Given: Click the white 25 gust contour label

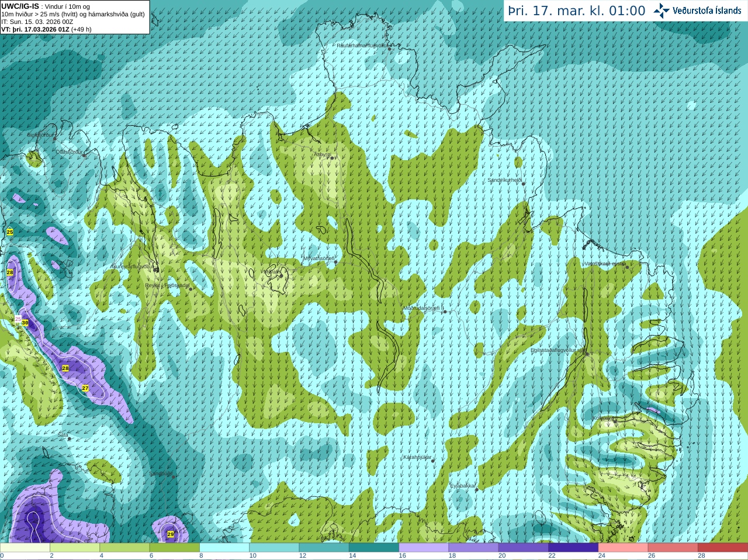Looking at the screenshot, I should [x=18, y=319].
